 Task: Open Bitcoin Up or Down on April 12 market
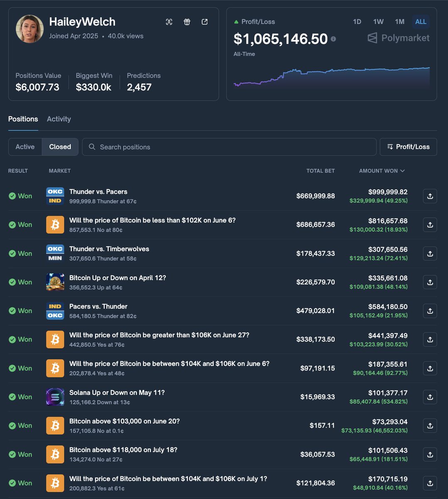tap(118, 278)
